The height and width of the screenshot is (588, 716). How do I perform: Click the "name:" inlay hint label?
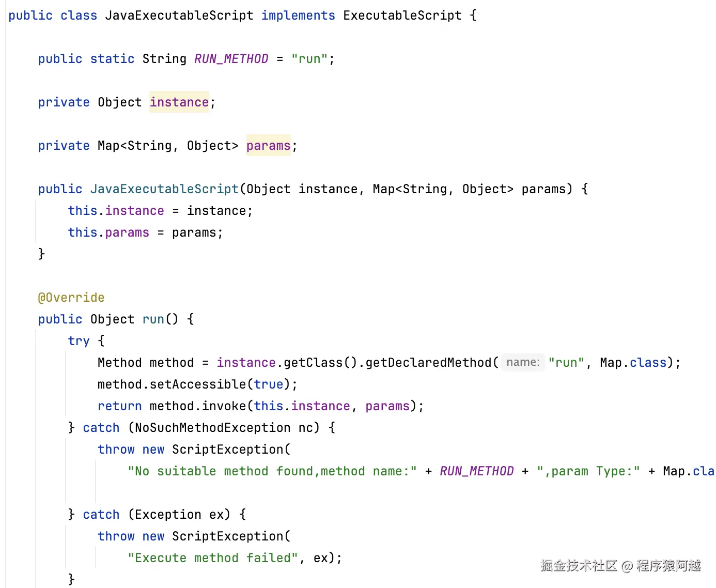523,362
